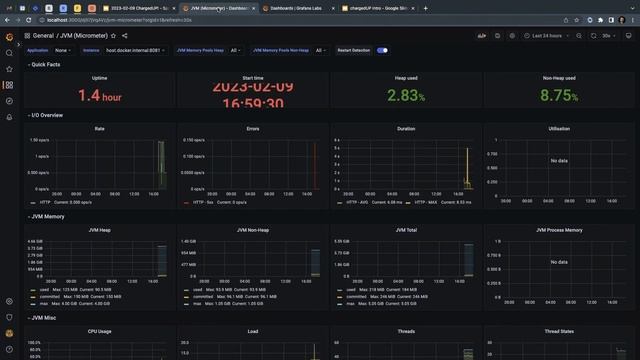Image resolution: width=640 pixels, height=360 pixels.
Task: Toggle the max series in JVM Total legend
Action: 351,304
